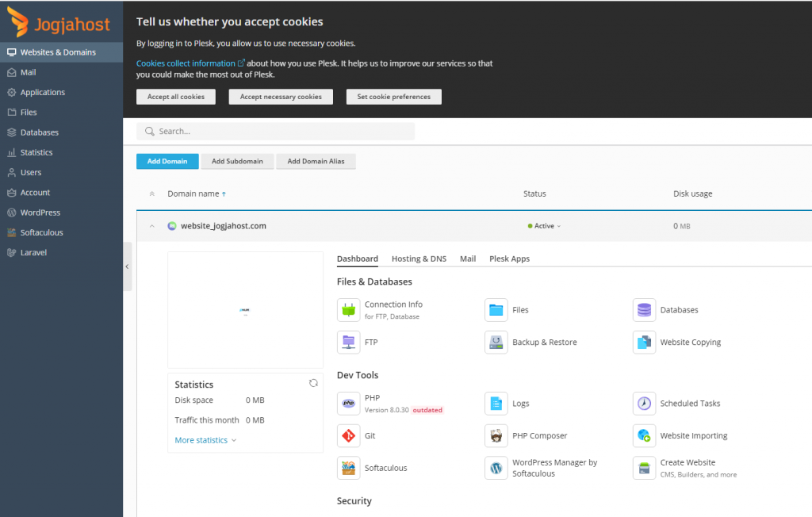Go to Softaculous in sidebar

tap(61, 232)
